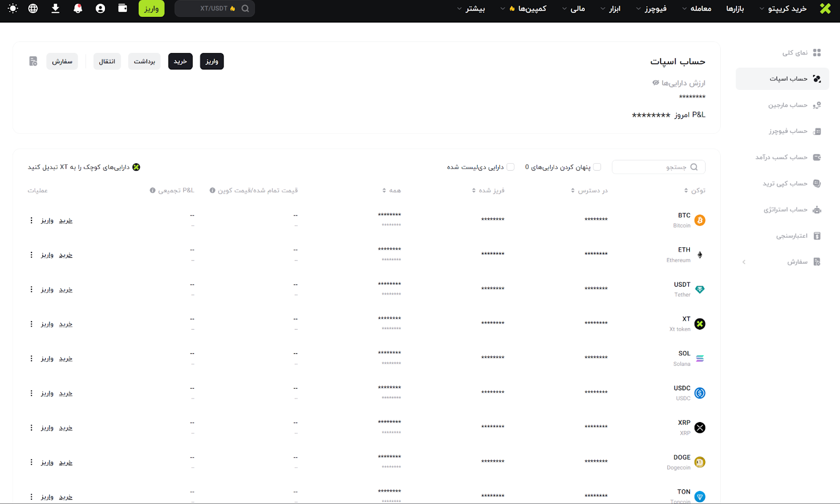The image size is (840, 504).
Task: Enable the hide zero-balance assets checkbox
Action: coord(597,167)
